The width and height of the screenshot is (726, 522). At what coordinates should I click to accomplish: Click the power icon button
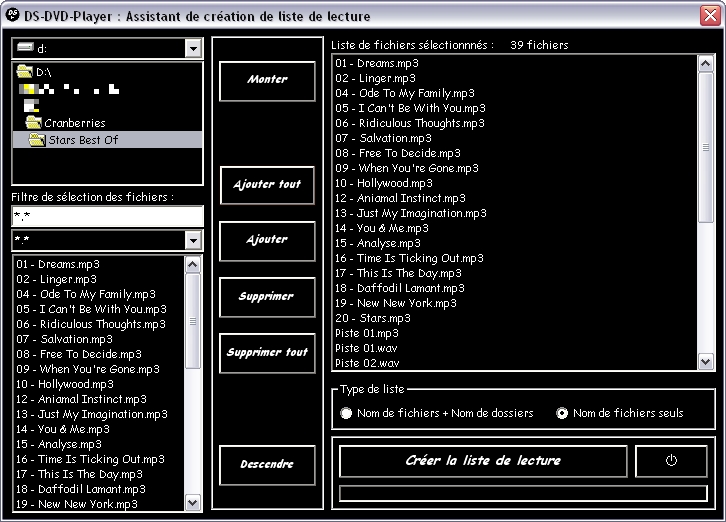(671, 461)
